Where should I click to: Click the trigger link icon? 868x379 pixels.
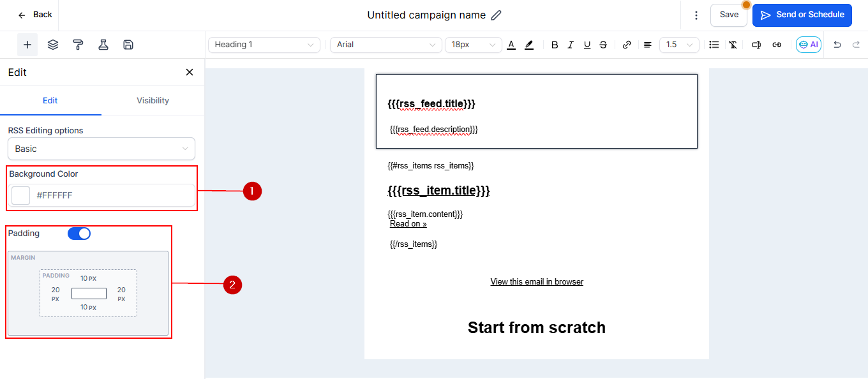[x=777, y=45]
